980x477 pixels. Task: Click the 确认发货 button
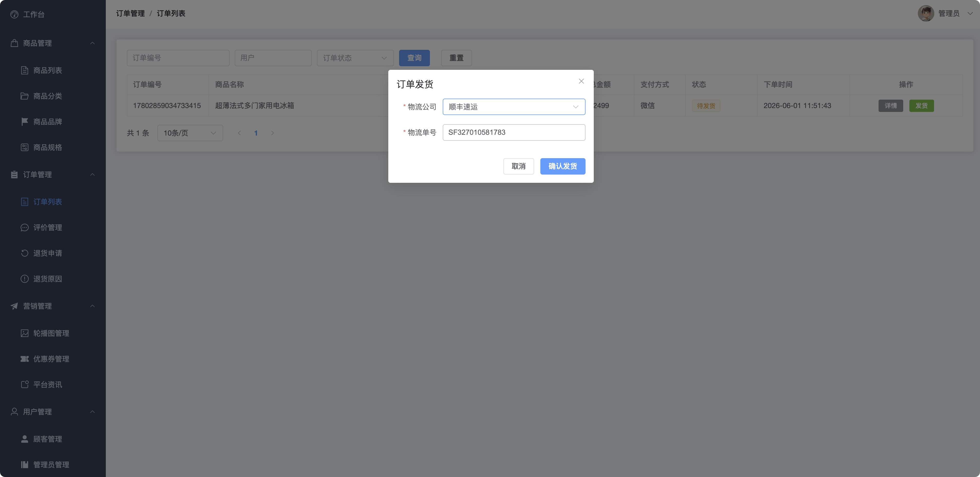562,166
